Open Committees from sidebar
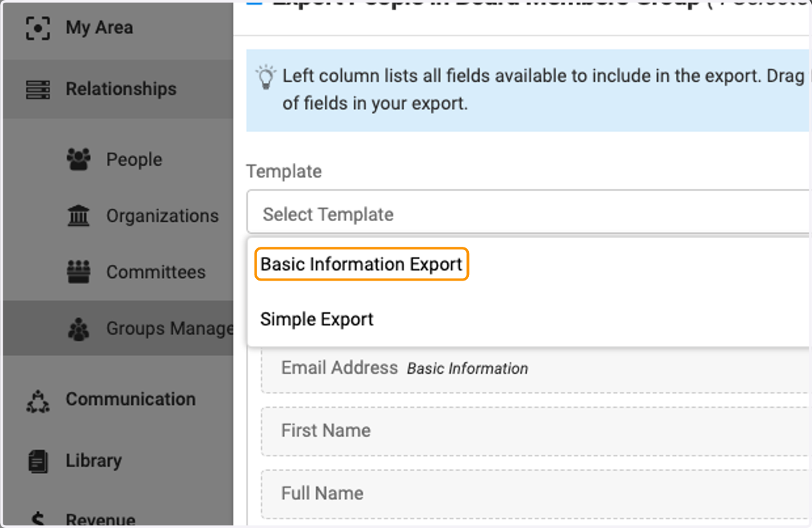812x528 pixels. 156,272
